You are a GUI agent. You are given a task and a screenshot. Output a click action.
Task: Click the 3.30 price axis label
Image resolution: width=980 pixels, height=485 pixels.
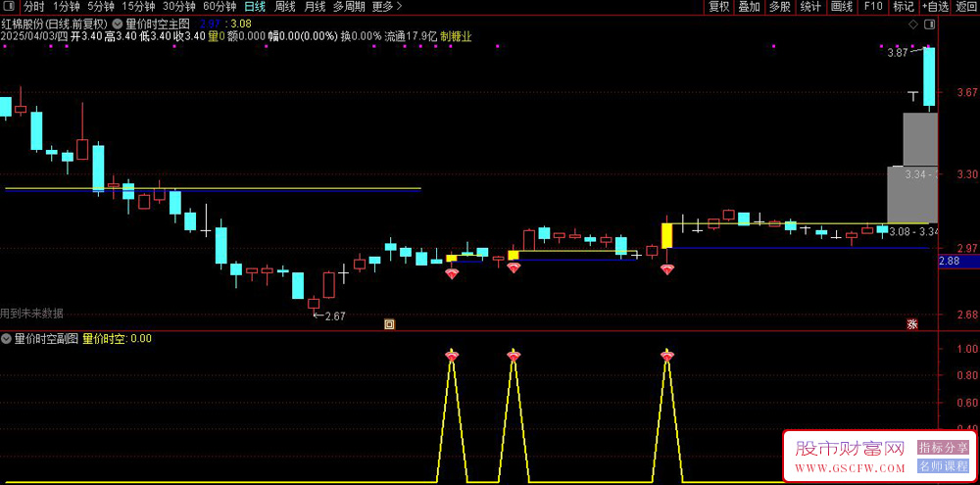click(x=967, y=173)
